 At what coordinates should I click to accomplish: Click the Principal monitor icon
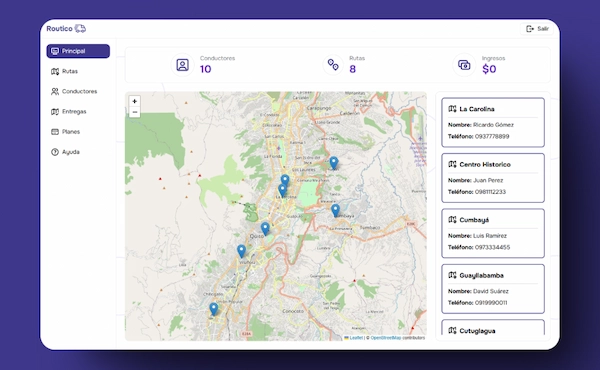(55, 51)
